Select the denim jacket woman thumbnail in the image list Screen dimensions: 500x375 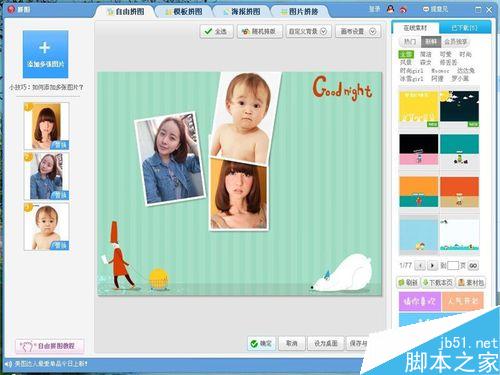(46, 176)
